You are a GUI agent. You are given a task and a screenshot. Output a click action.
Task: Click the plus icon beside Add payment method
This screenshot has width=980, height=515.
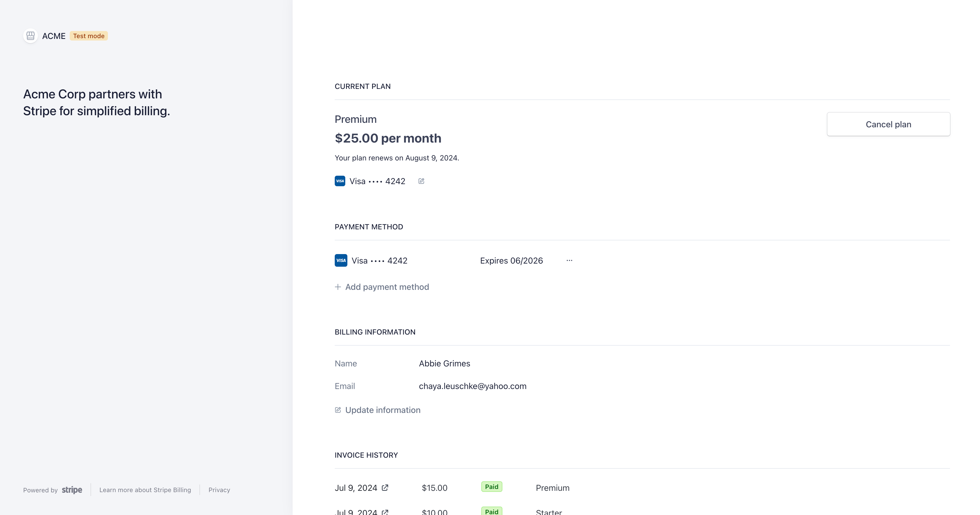338,287
